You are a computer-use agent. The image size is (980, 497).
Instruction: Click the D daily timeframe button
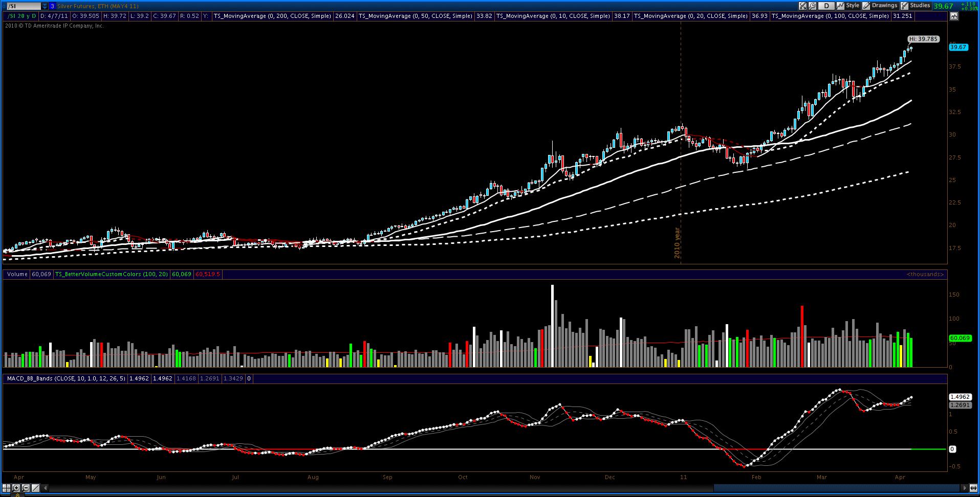826,6
